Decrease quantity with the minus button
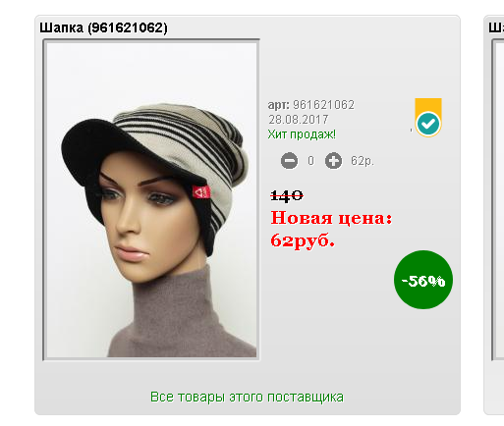 point(289,161)
